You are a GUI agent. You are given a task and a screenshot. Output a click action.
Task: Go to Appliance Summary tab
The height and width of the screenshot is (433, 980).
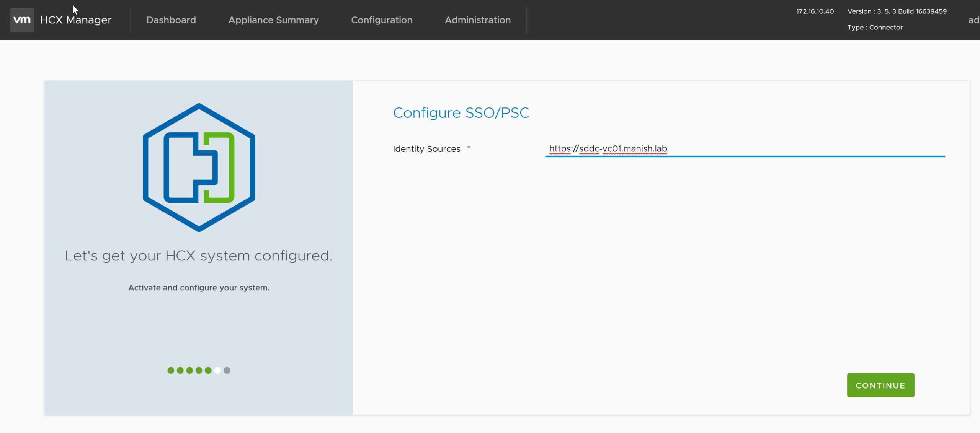point(273,20)
